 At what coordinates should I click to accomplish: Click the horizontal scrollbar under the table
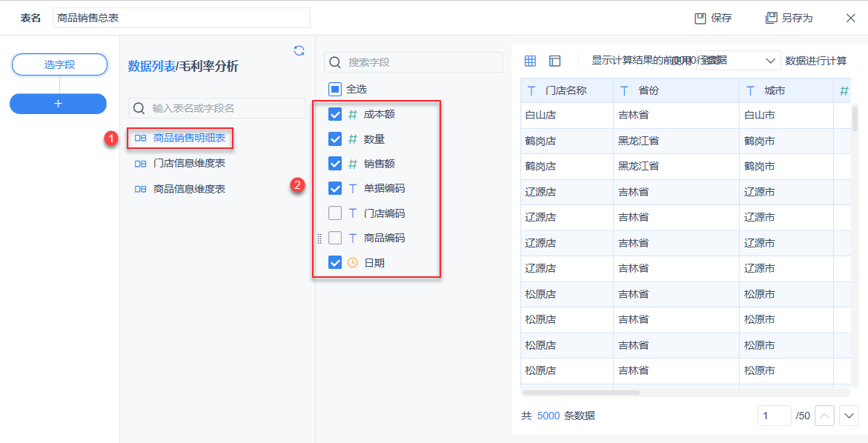point(581,393)
